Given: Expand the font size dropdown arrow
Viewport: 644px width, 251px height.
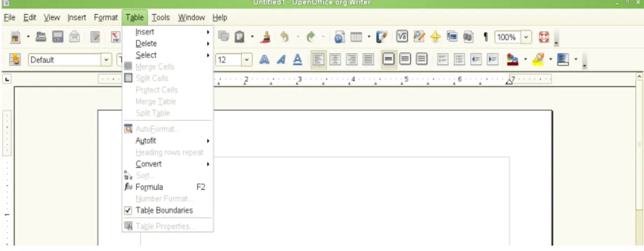Looking at the screenshot, I should pos(247,60).
